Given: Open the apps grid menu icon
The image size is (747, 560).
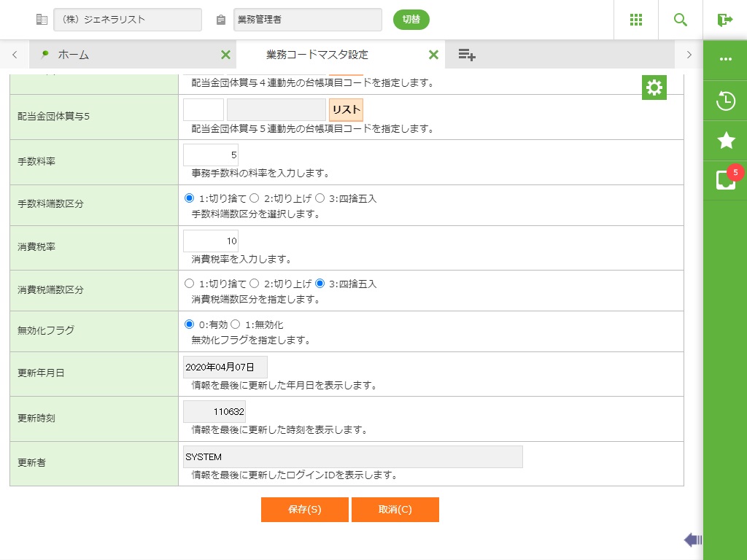Looking at the screenshot, I should [635, 20].
